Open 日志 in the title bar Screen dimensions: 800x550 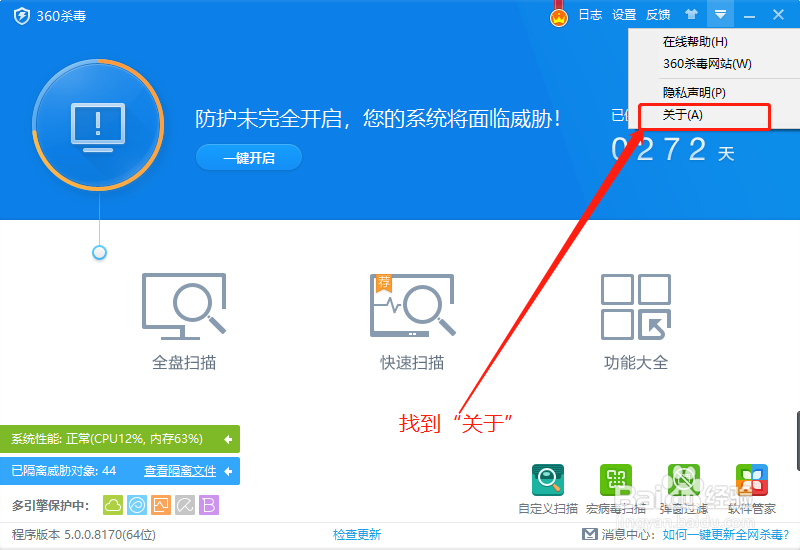(x=590, y=15)
